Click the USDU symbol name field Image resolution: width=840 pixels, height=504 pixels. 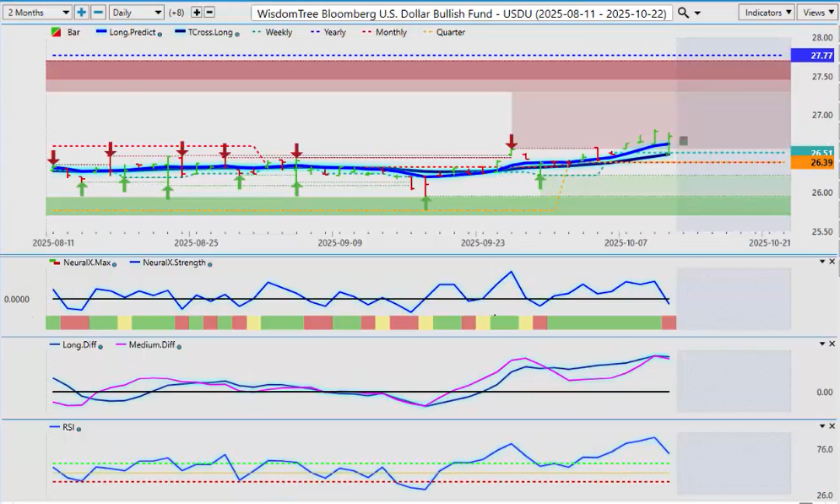[x=463, y=14]
